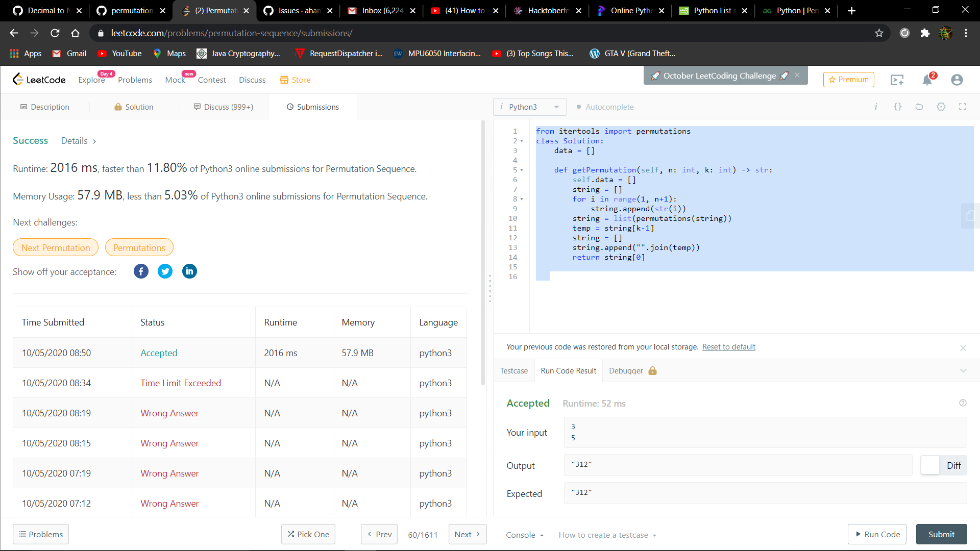Reset code to default with revert icon

tap(919, 107)
